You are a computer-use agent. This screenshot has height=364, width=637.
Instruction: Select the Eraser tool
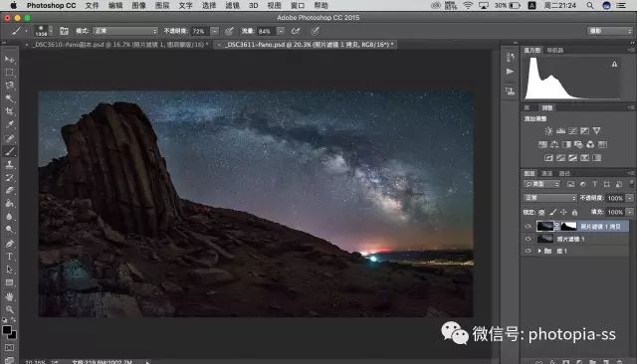9,190
